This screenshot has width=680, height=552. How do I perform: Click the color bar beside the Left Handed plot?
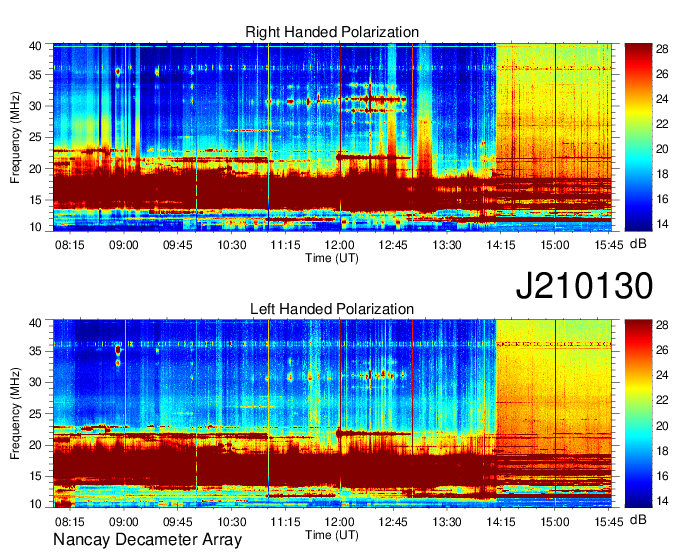click(x=638, y=413)
